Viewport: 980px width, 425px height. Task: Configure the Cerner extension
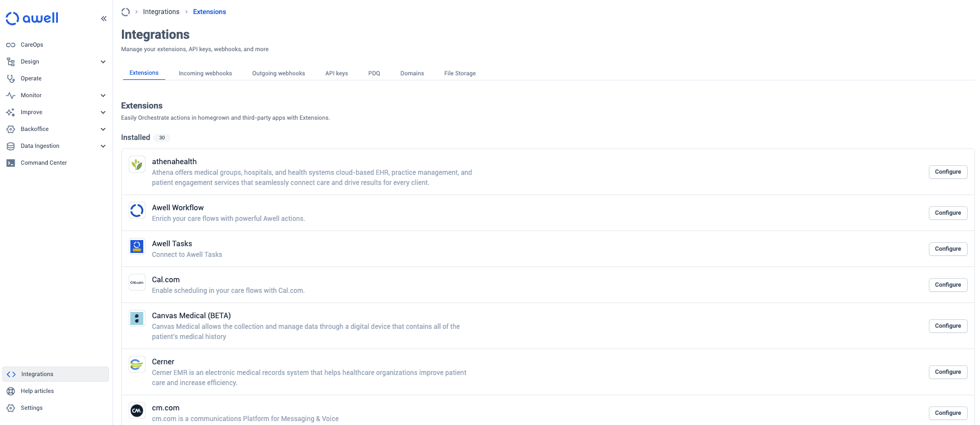(948, 372)
